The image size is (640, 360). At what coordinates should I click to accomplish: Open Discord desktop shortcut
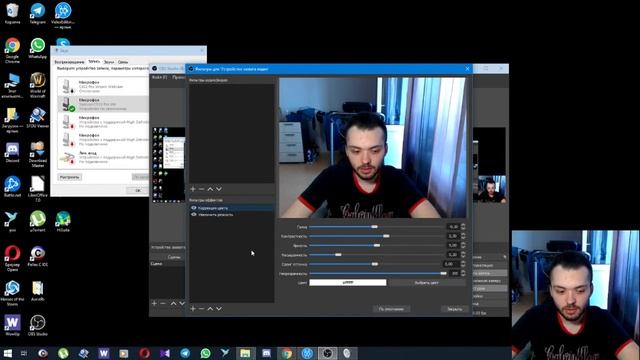click(x=12, y=153)
